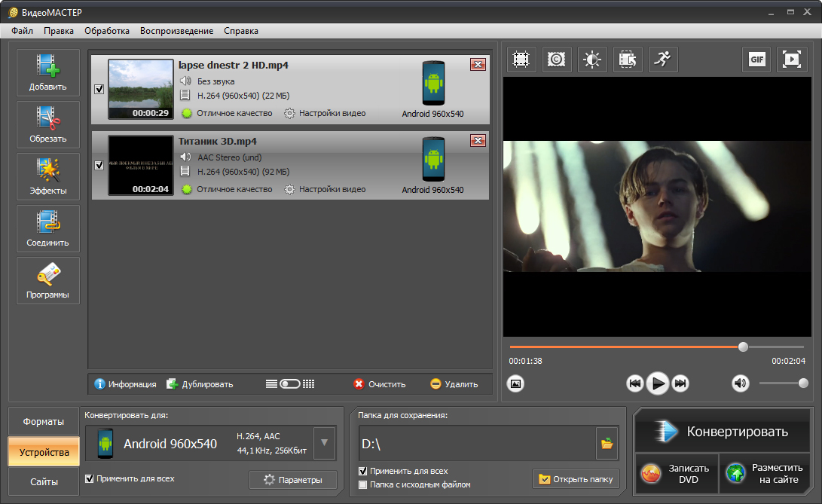Image resolution: width=822 pixels, height=504 pixels.
Task: Click the Android device icon for Титаник 3D
Action: 433,160
